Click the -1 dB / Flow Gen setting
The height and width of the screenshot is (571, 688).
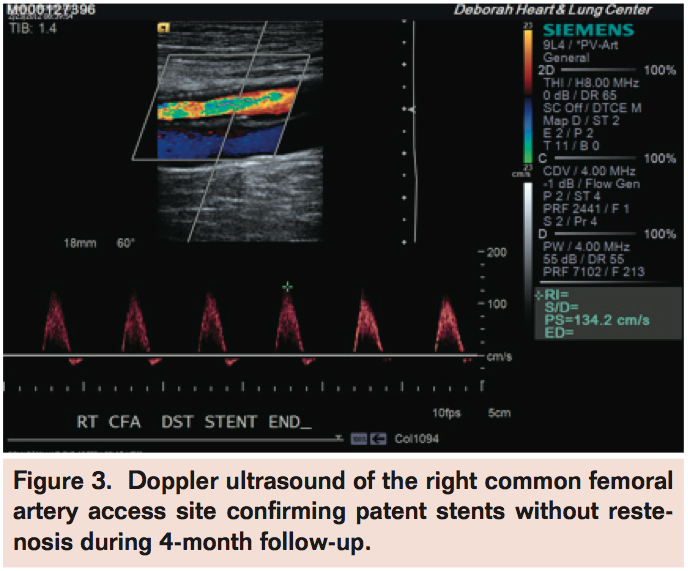click(x=591, y=183)
